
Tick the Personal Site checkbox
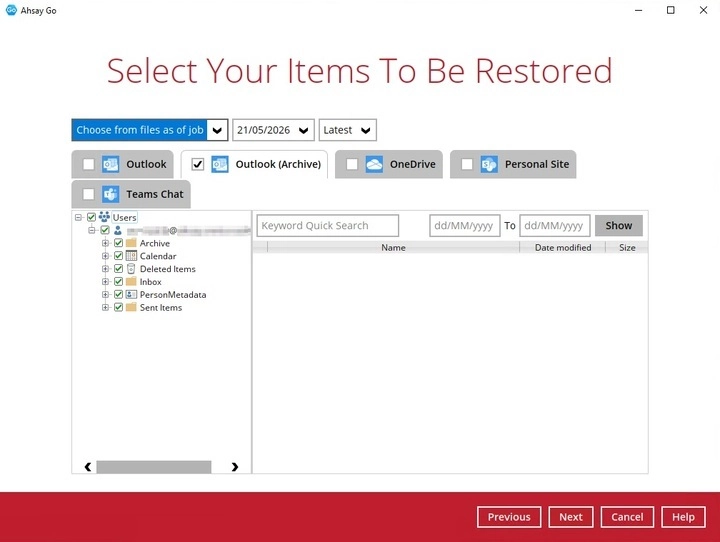[x=467, y=164]
